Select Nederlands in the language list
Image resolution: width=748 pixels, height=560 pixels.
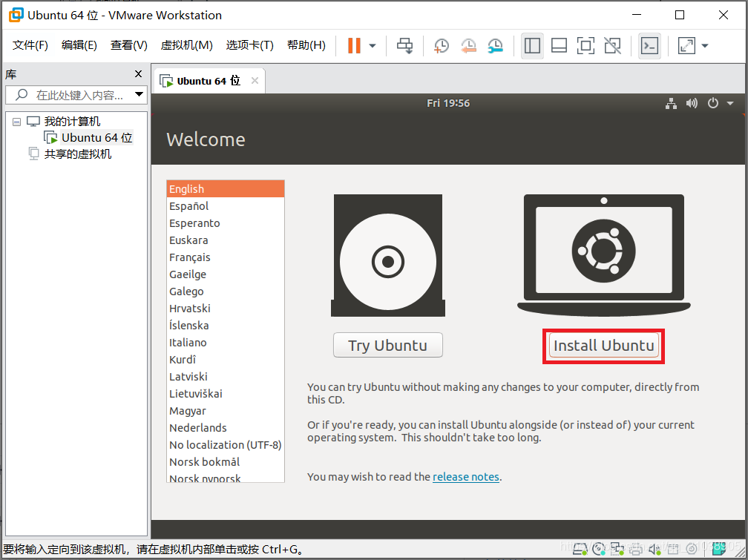225,428
